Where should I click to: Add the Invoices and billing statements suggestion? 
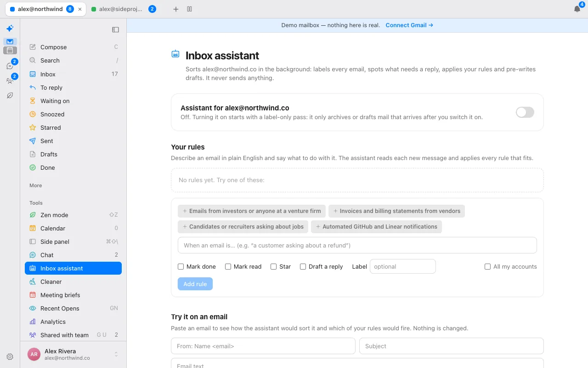(x=396, y=211)
